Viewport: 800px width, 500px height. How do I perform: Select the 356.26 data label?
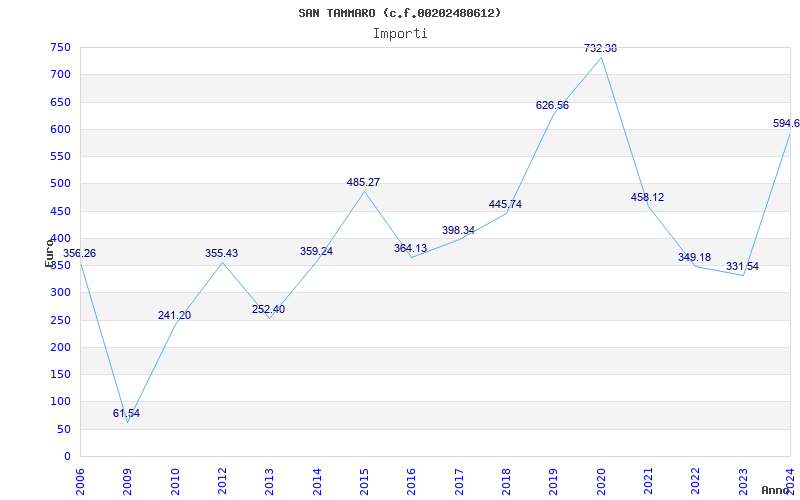(79, 254)
